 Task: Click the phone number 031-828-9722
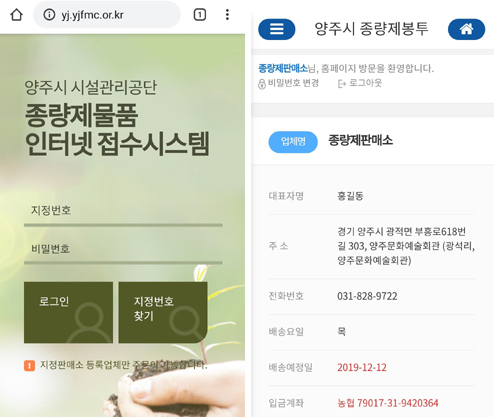coord(367,296)
